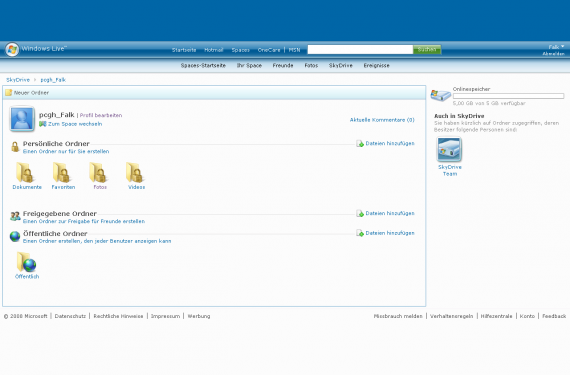
Task: Go to Startseite in top navigation
Action: (x=184, y=50)
